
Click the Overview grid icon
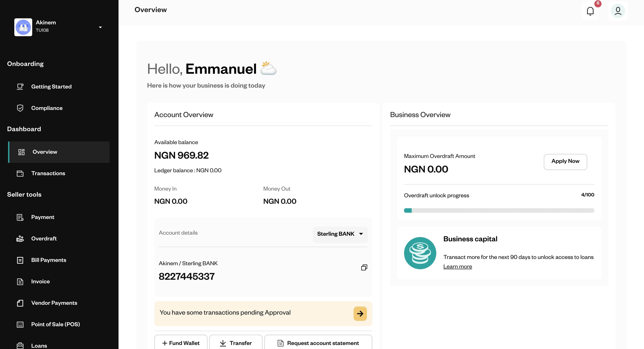pos(21,152)
